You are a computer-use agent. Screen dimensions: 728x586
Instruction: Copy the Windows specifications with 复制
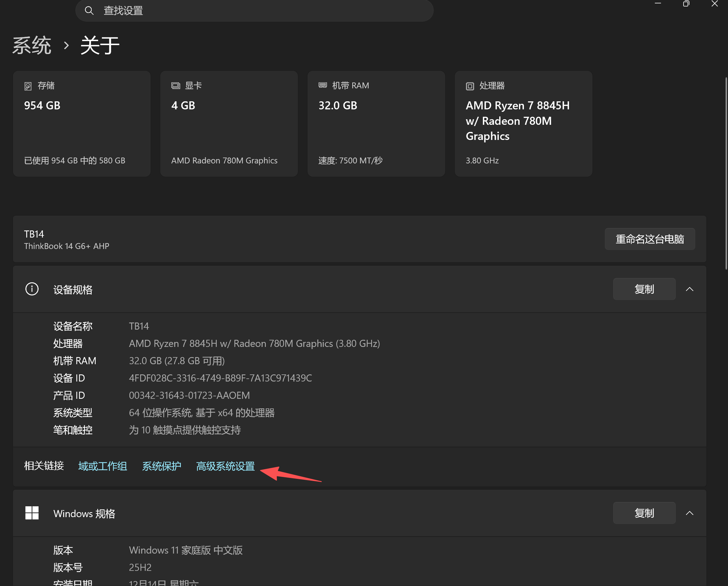pyautogui.click(x=644, y=513)
